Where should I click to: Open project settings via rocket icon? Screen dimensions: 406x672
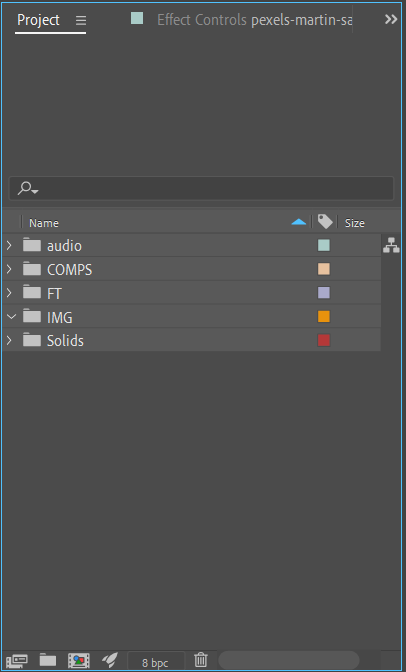pos(110,660)
